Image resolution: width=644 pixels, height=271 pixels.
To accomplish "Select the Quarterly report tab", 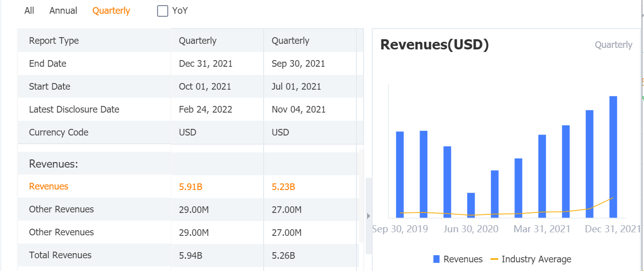I will pos(111,11).
